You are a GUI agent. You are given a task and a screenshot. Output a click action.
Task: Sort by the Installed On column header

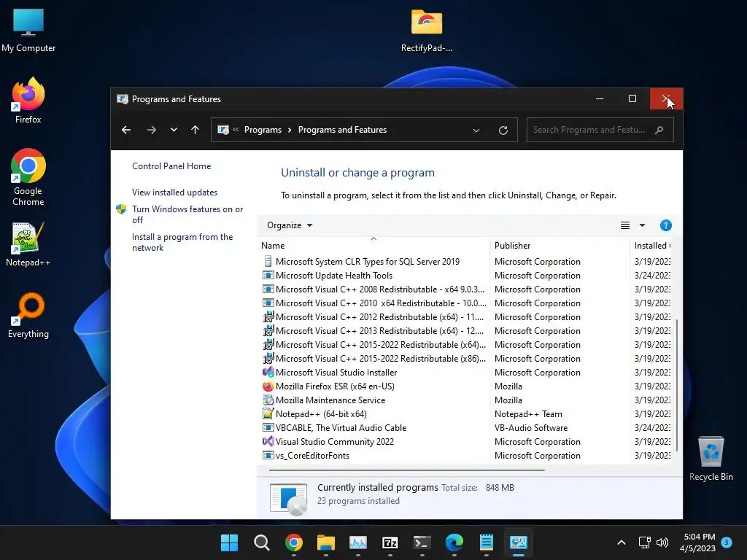coord(651,245)
